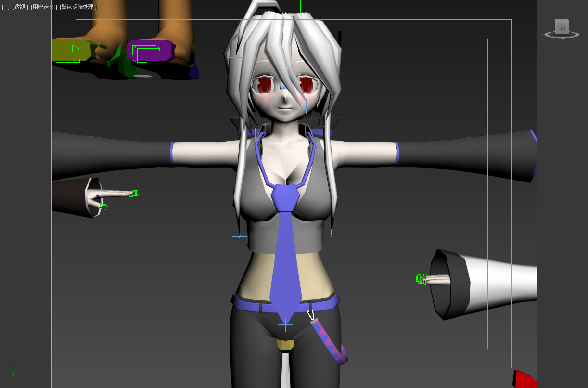Click the ViewCube compass ring

coord(562,36)
